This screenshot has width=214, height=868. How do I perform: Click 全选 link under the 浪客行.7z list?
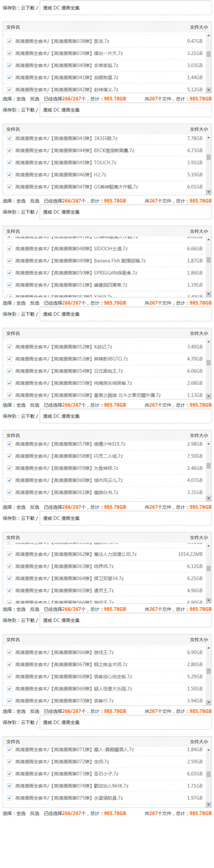(21, 711)
